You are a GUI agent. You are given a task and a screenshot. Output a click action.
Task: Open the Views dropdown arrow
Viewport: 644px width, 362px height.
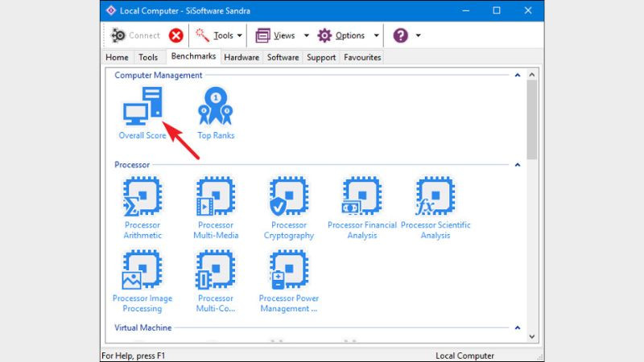307,35
